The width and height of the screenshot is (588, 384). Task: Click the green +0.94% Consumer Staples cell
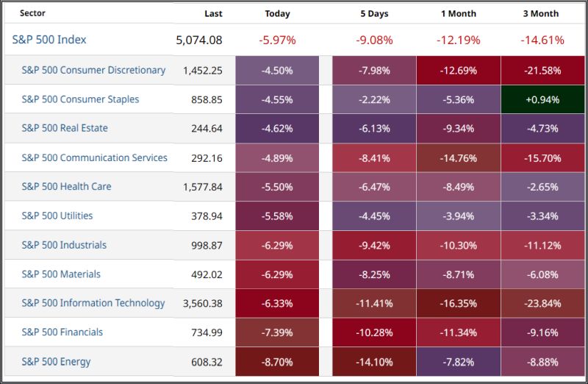pos(543,99)
